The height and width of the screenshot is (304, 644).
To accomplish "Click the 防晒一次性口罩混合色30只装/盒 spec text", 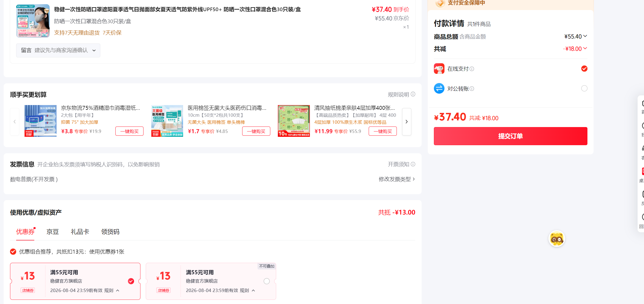I will [93, 21].
